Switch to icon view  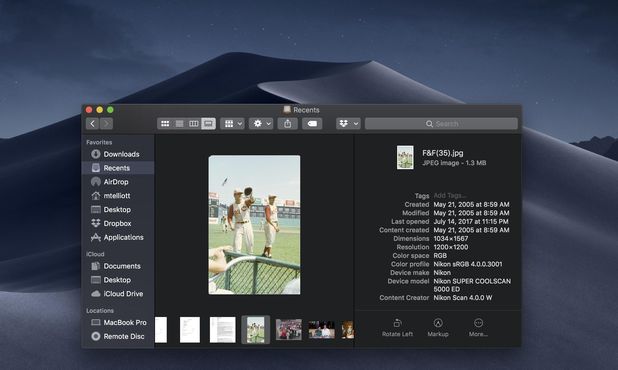point(165,124)
